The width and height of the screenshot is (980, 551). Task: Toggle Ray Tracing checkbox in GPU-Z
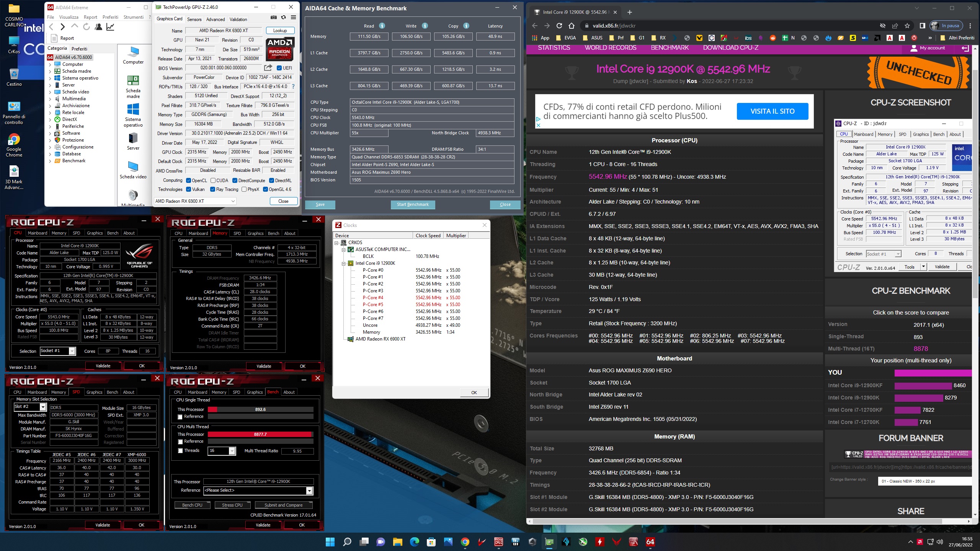[213, 189]
